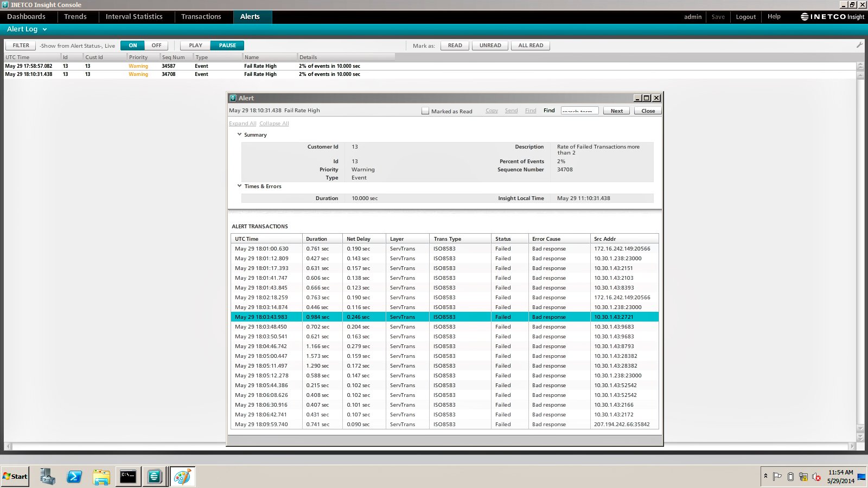Open the FILTER button
The height and width of the screenshot is (488, 868).
click(x=21, y=46)
